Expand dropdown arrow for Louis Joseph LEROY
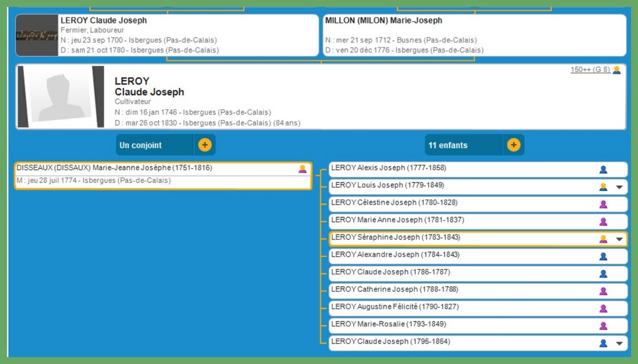This screenshot has width=638, height=364. [619, 187]
